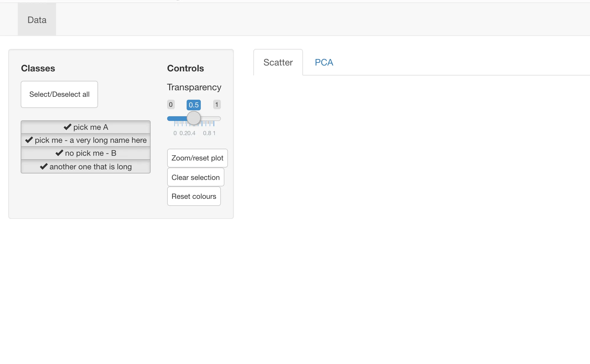Click Clear selection button

195,177
